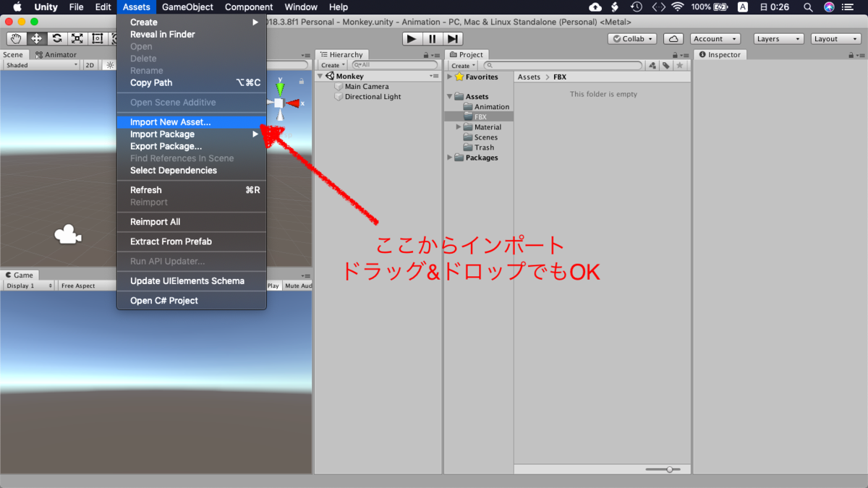Click Assets in the breadcrumb path
The image size is (868, 488).
pos(529,77)
